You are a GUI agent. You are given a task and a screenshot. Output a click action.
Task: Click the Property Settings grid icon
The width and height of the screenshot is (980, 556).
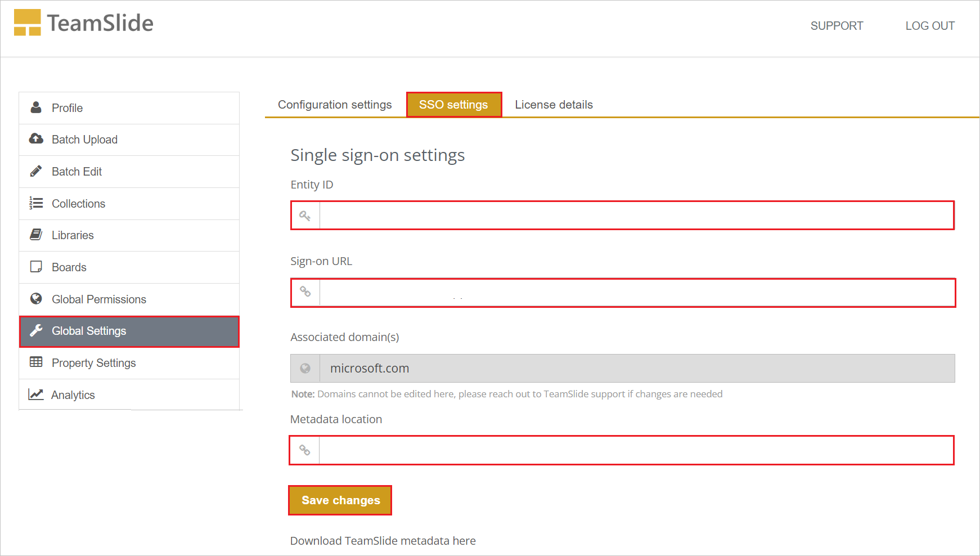click(36, 363)
